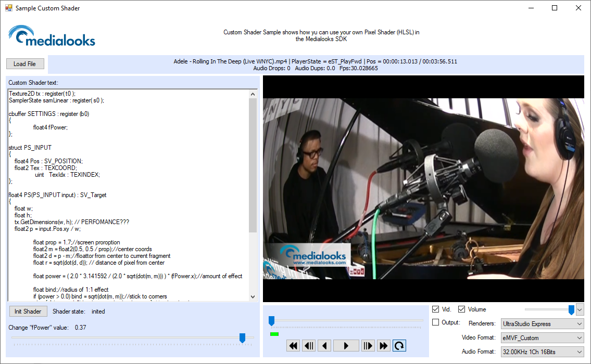Maximize the Sample Custom Shader window
Screen dimensions: 591x364
tap(555, 8)
